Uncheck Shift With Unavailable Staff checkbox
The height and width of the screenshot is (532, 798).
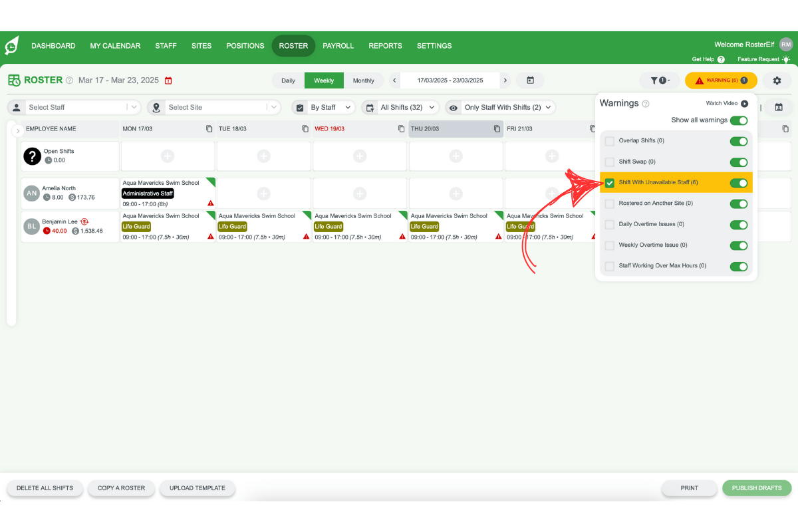(609, 182)
